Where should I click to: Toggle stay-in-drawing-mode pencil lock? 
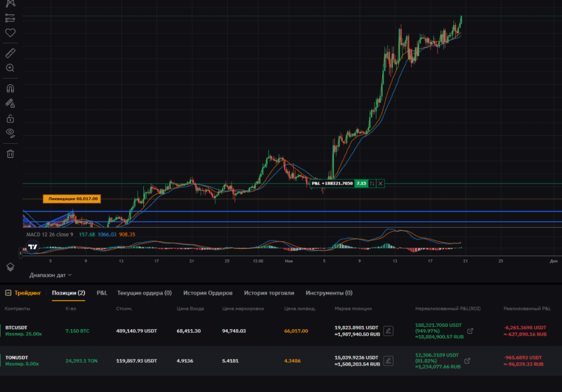tap(10, 103)
